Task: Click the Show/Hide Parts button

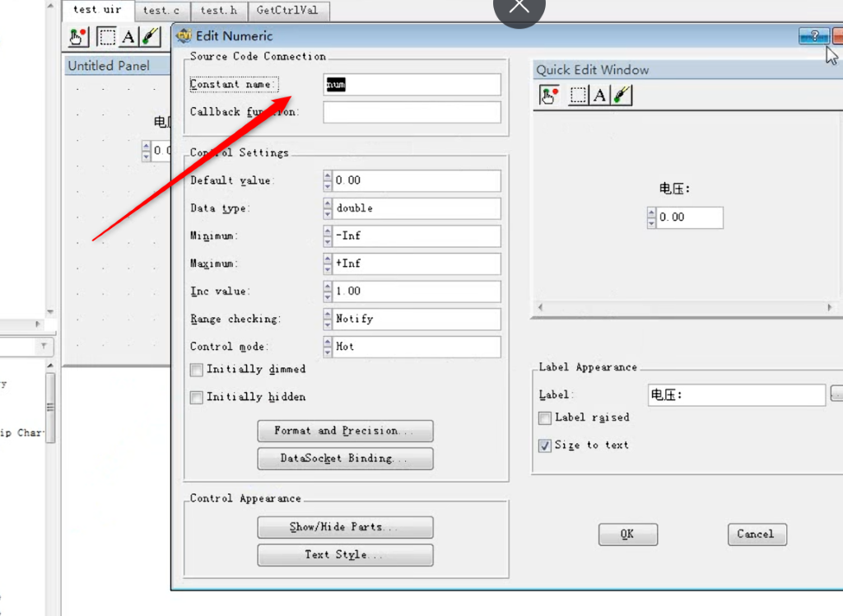Action: coord(345,527)
